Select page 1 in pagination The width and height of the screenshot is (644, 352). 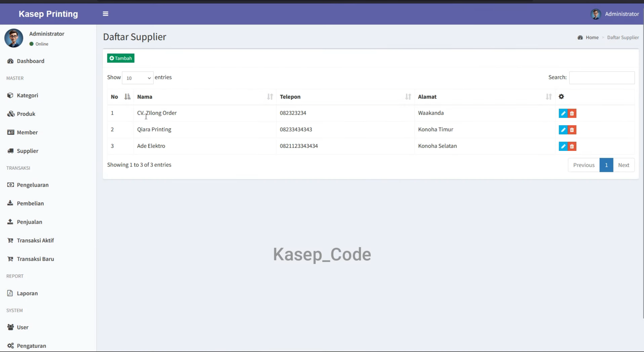(x=606, y=165)
